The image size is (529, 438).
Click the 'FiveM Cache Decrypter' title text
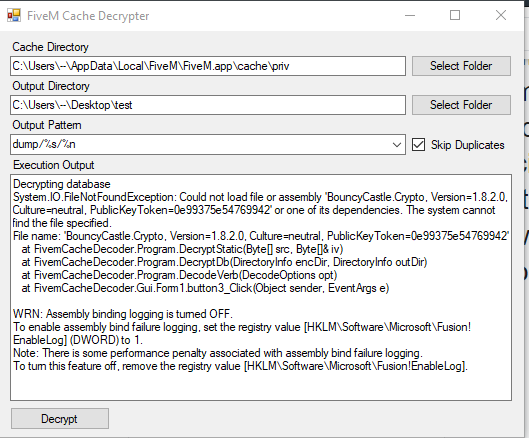coord(88,16)
